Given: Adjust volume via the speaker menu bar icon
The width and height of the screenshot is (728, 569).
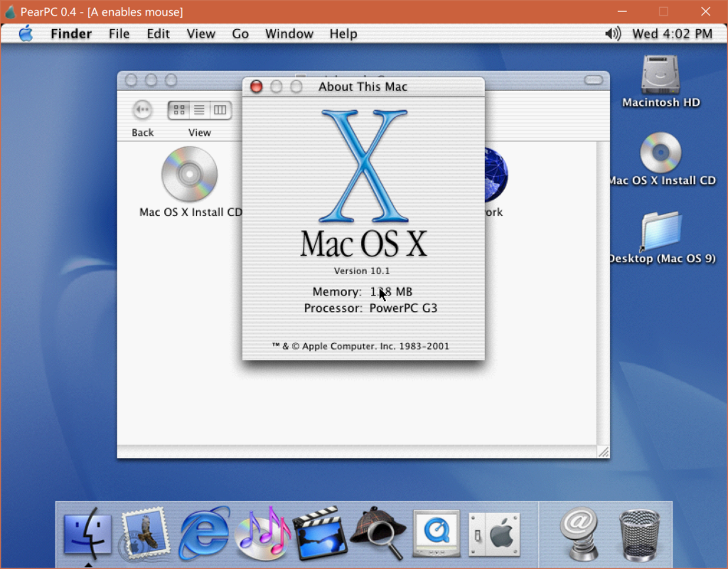Looking at the screenshot, I should pyautogui.click(x=613, y=33).
